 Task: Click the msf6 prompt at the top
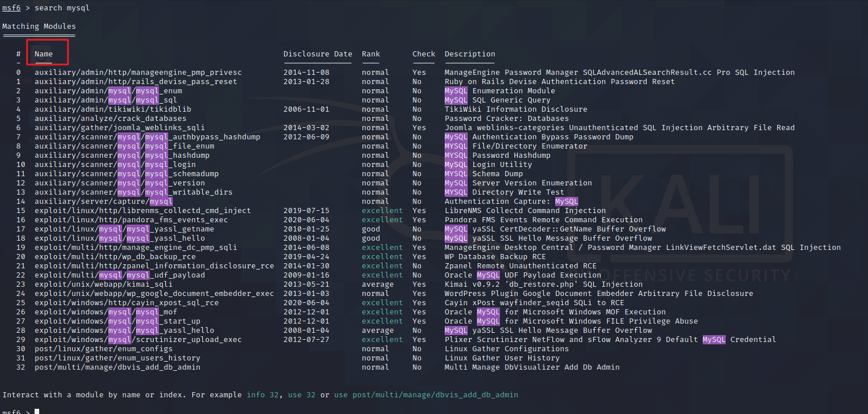[x=12, y=8]
